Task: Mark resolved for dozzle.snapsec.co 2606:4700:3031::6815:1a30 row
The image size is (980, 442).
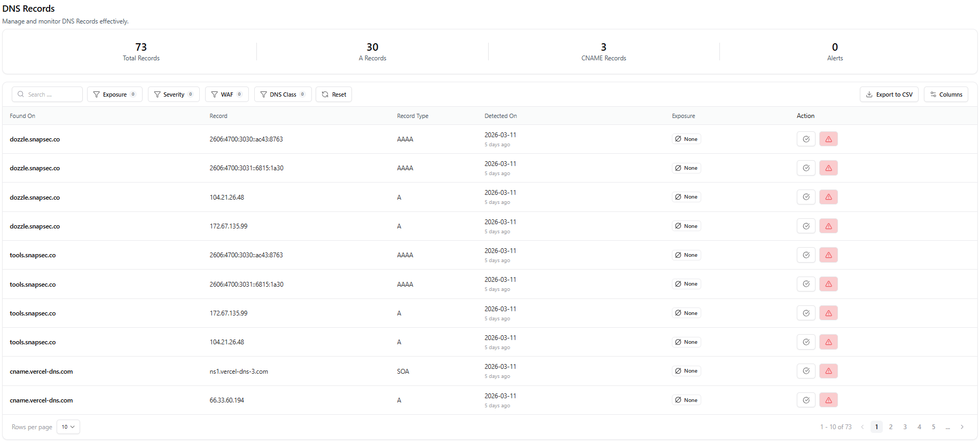Action: tap(806, 168)
